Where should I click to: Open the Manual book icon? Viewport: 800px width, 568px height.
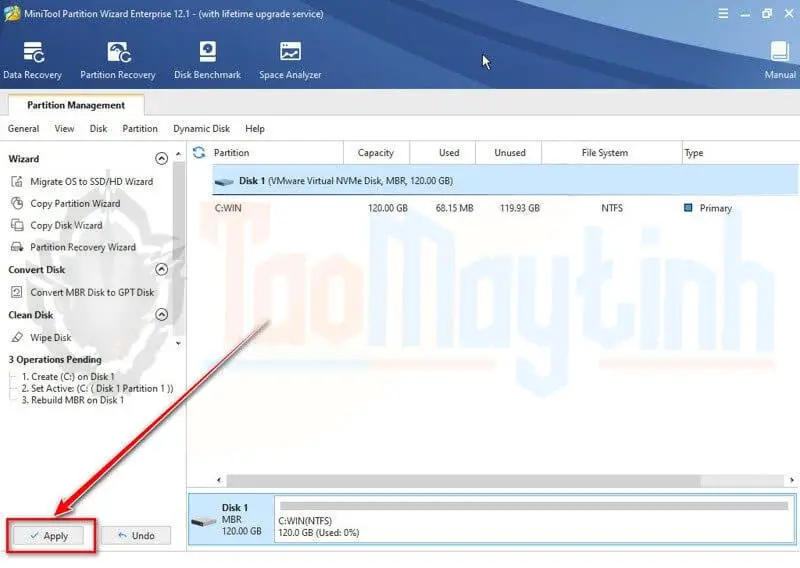779,60
